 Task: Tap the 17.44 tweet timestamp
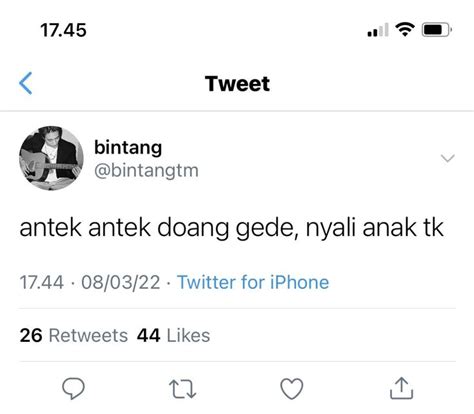[42, 282]
